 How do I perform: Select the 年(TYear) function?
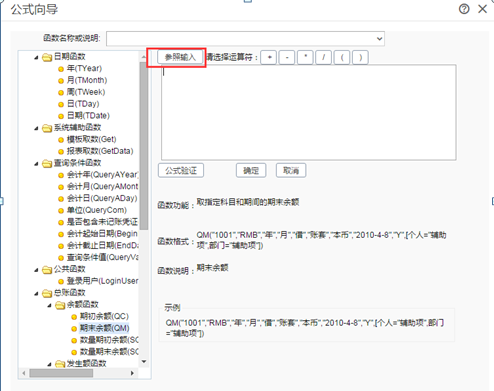pyautogui.click(x=84, y=68)
